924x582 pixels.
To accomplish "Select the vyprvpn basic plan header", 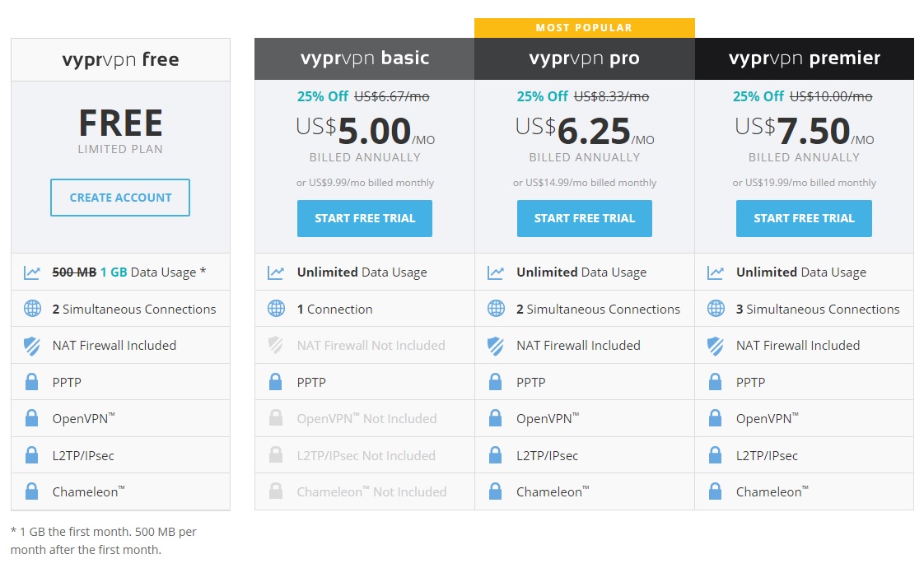I will [x=365, y=58].
